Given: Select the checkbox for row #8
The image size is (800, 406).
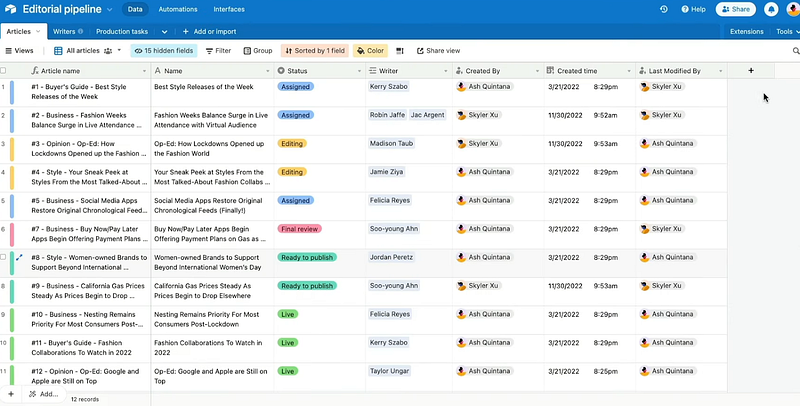Looking at the screenshot, I should [x=5, y=257].
